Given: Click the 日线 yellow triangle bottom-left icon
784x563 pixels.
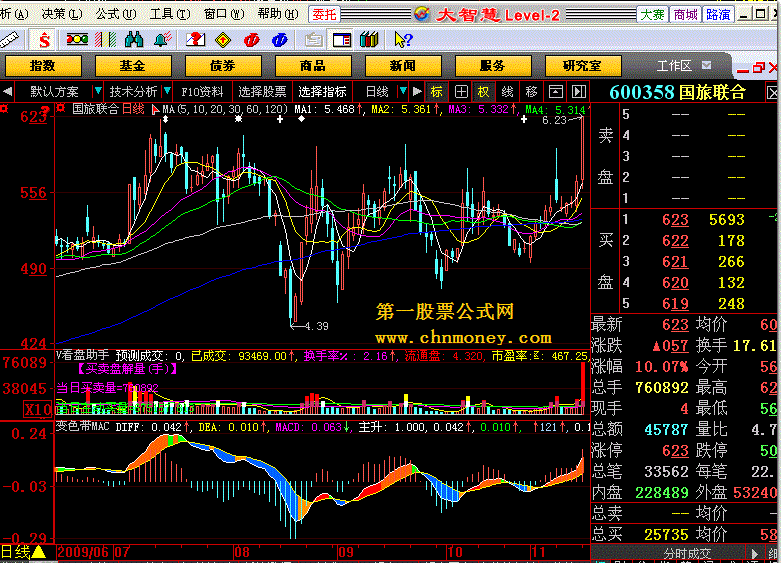Looking at the screenshot, I should (x=38, y=552).
